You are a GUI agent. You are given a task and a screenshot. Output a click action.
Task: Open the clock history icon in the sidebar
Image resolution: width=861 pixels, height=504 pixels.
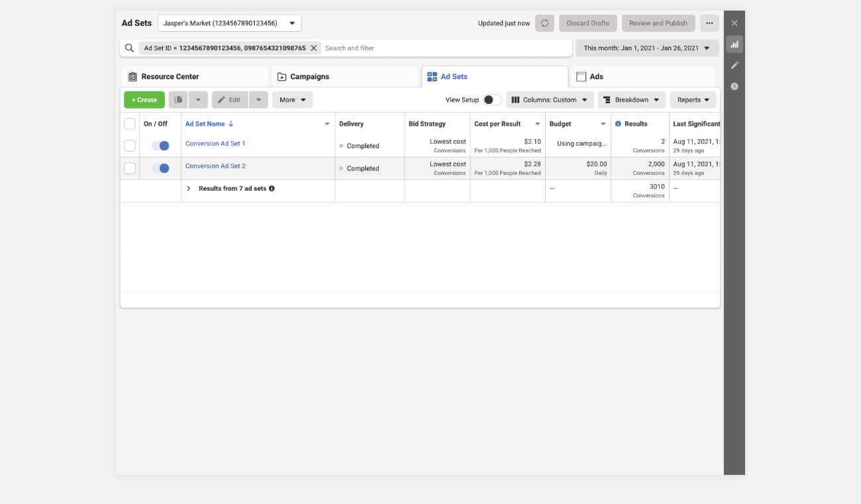(x=734, y=87)
